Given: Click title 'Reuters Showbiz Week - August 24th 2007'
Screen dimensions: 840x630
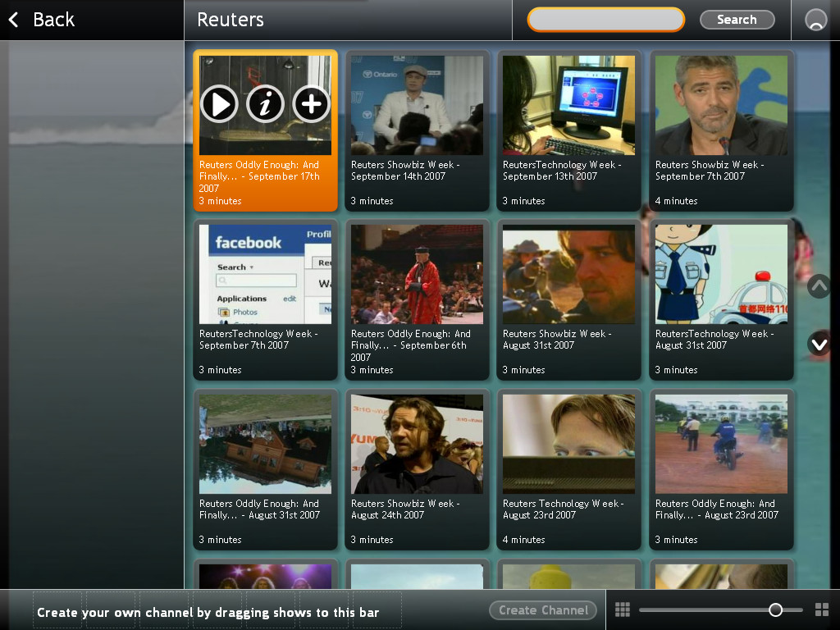Looking at the screenshot, I should click(405, 509).
